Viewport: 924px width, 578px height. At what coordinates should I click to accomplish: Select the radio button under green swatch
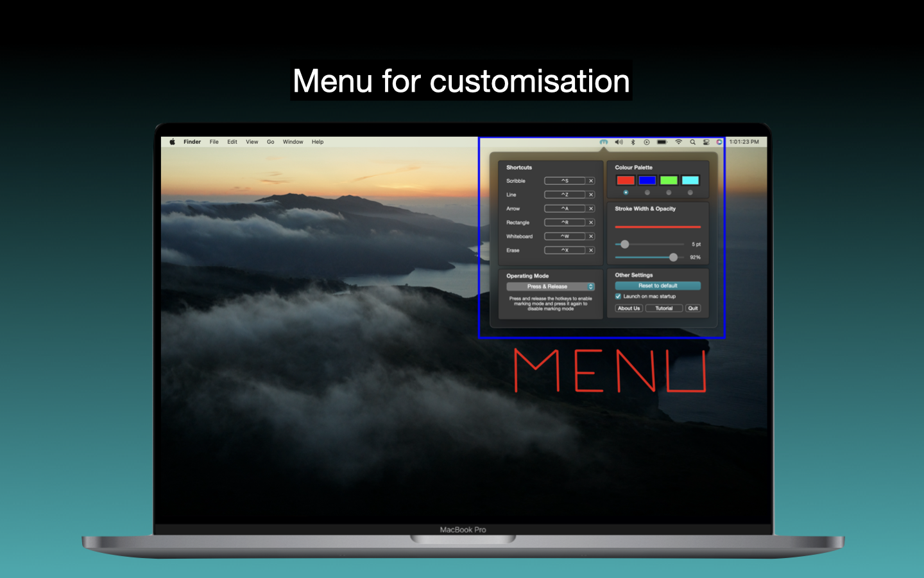669,193
